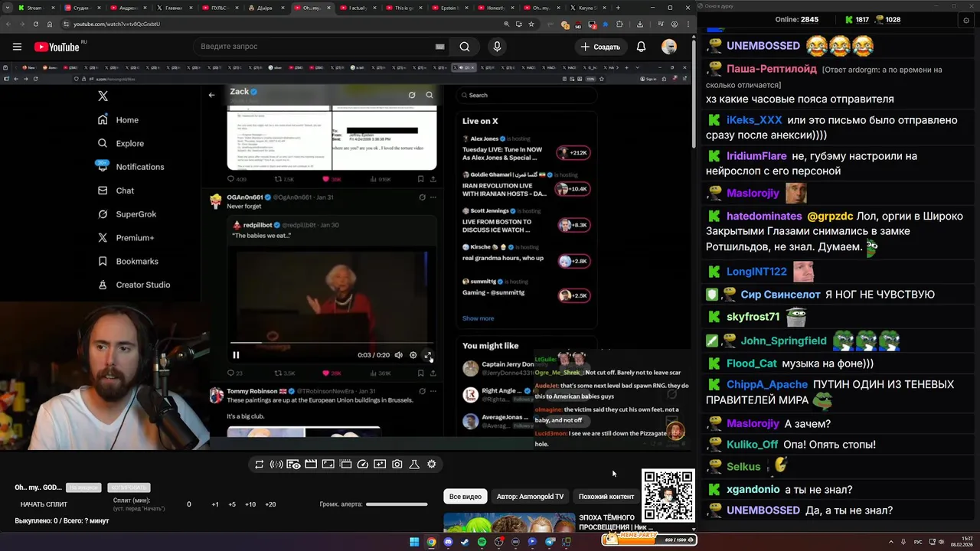Image resolution: width=980 pixels, height=551 pixels.
Task: Reload the page in the browser
Action: (x=35, y=24)
